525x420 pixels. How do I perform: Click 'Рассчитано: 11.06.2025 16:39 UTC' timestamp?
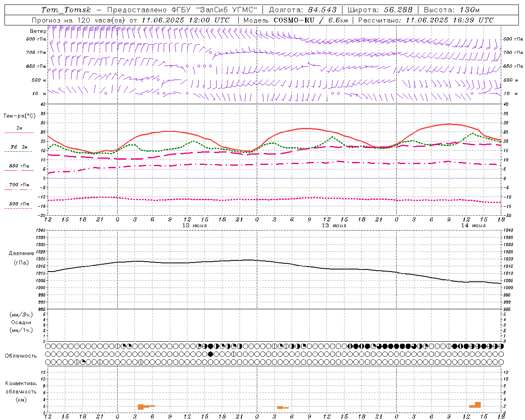[x=426, y=20]
